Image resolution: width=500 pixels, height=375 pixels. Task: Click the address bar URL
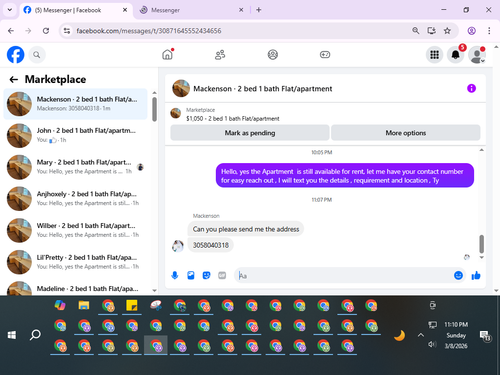click(149, 31)
